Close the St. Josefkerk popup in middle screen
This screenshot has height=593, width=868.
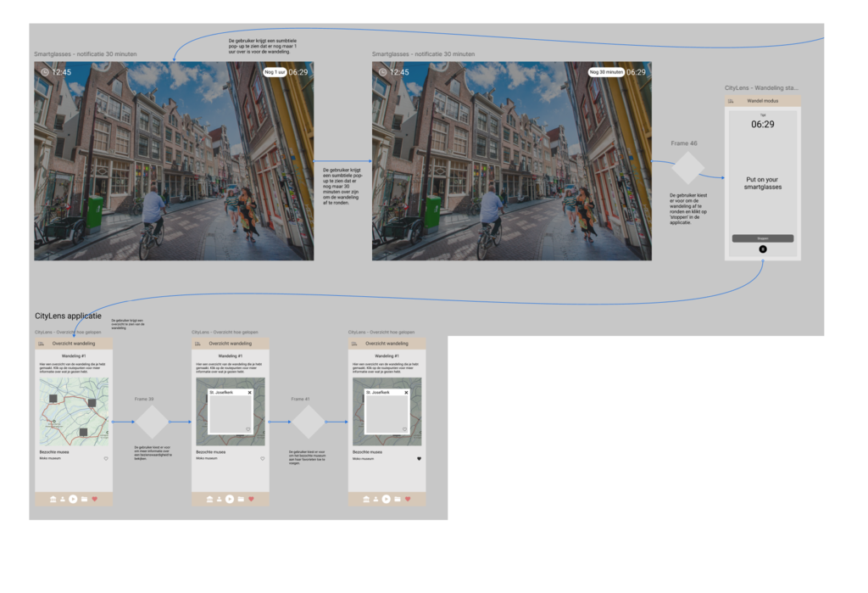pyautogui.click(x=249, y=393)
